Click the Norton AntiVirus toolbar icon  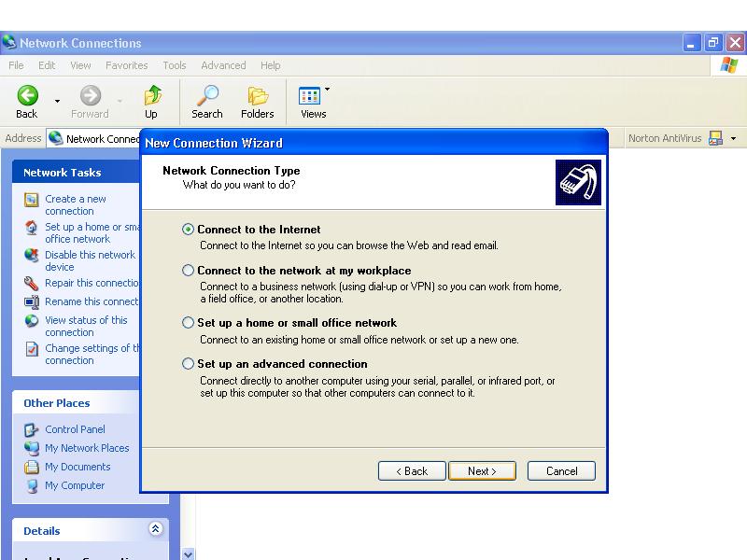(715, 138)
